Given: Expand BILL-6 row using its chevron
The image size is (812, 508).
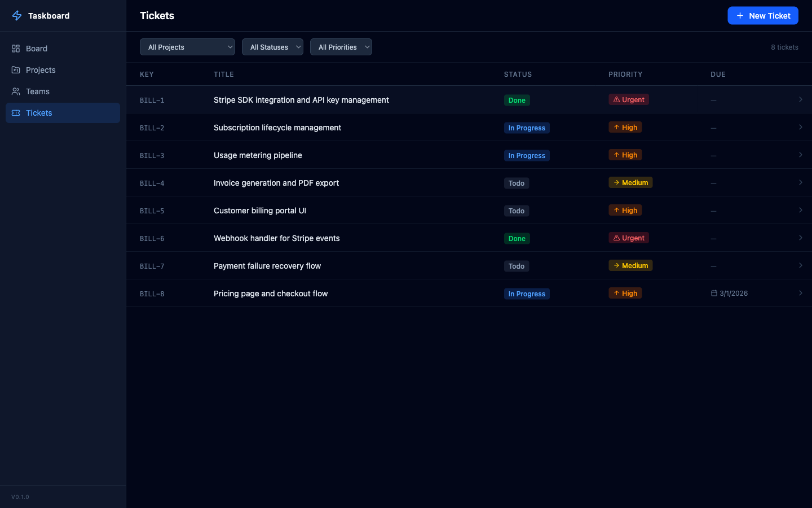Looking at the screenshot, I should (800, 238).
